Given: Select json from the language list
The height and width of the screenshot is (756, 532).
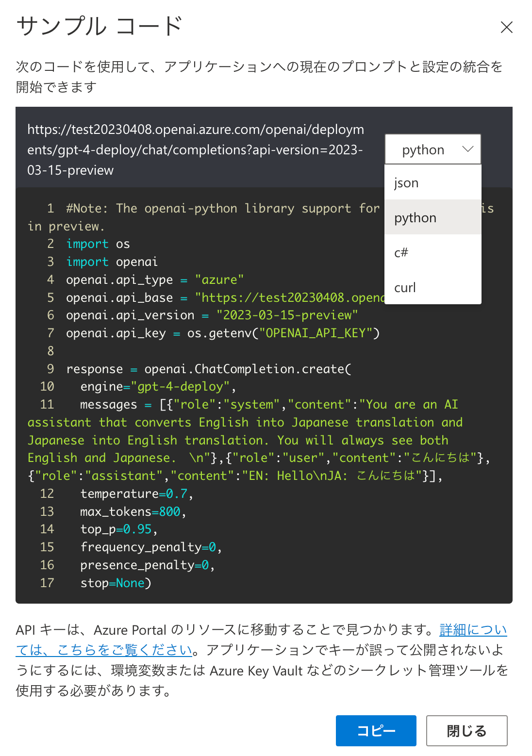Looking at the screenshot, I should pyautogui.click(x=432, y=182).
